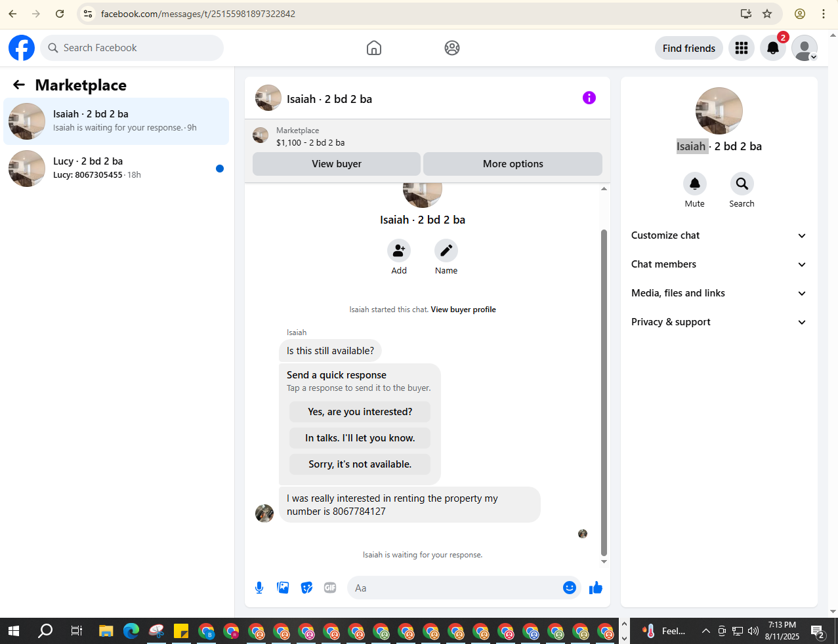This screenshot has height=644, width=838.
Task: Click Isaiah's avatar beside his message
Action: pos(264,513)
